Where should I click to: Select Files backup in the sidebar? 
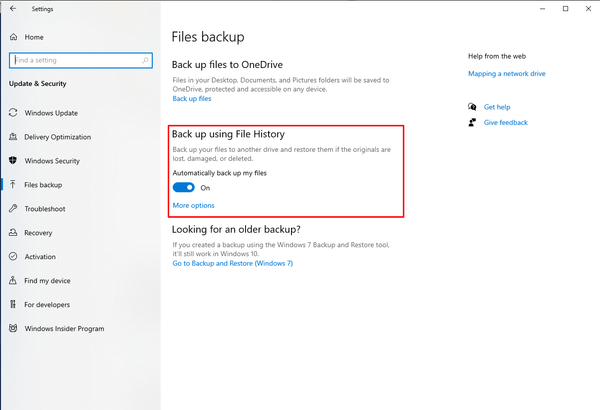click(43, 185)
